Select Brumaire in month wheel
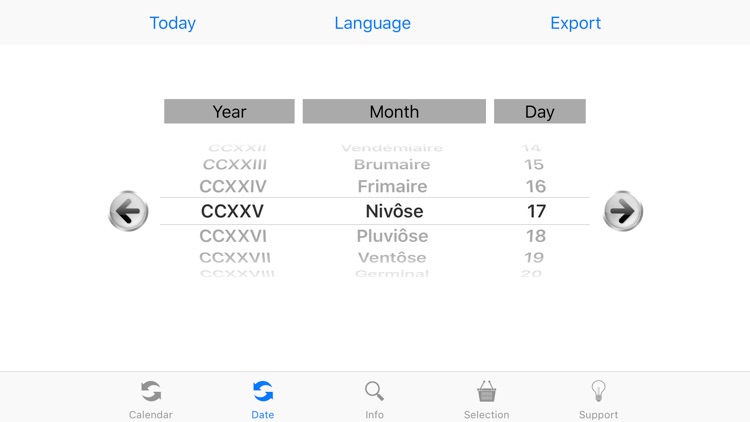Viewport: 750px width, 422px height. (392, 164)
